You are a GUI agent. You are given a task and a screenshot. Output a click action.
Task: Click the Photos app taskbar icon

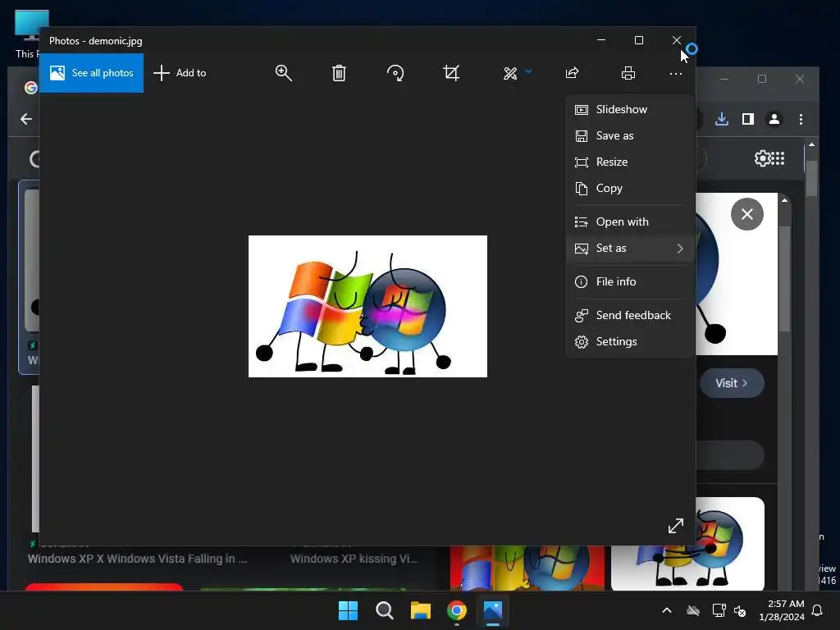(493, 610)
